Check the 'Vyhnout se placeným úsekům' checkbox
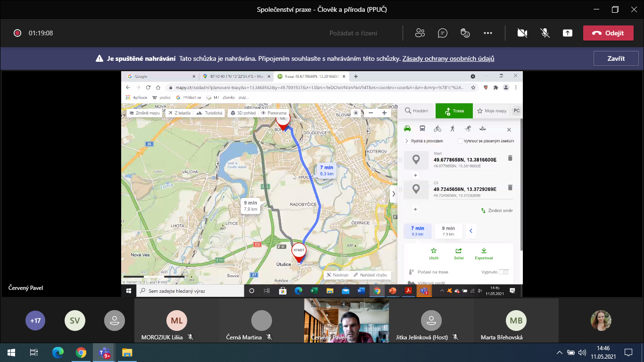This screenshot has width=644, height=362. pos(460,141)
